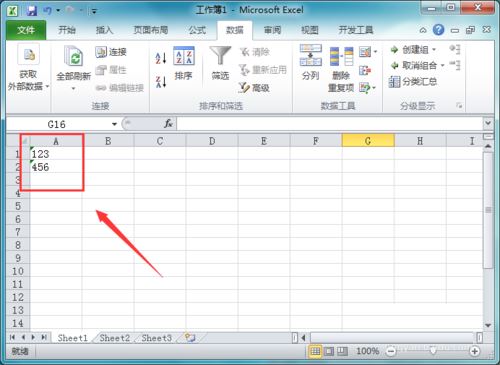Switch to the View (视图) tab
The width and height of the screenshot is (500, 365).
(x=310, y=30)
